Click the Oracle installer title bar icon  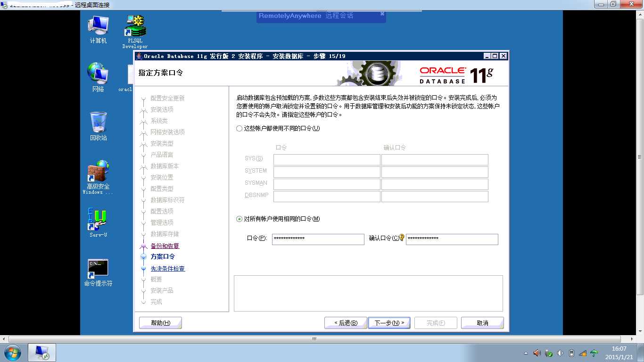point(139,56)
